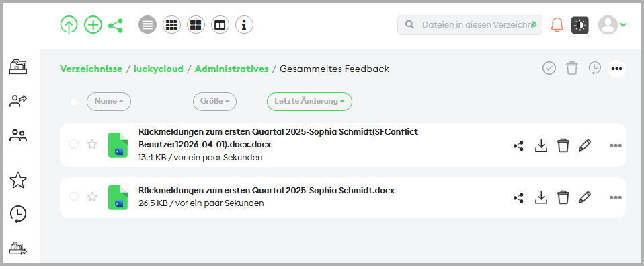
Task: Click the text 13.4 KB / vor ein paar Sekunden
Action: click(x=200, y=158)
